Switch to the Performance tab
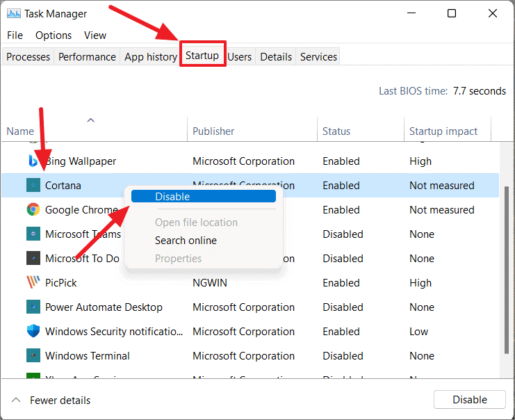515x420 pixels. [87, 57]
